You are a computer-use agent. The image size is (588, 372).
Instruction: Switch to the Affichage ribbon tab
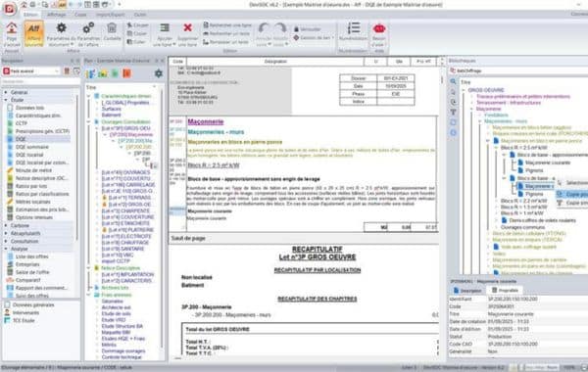56,15
